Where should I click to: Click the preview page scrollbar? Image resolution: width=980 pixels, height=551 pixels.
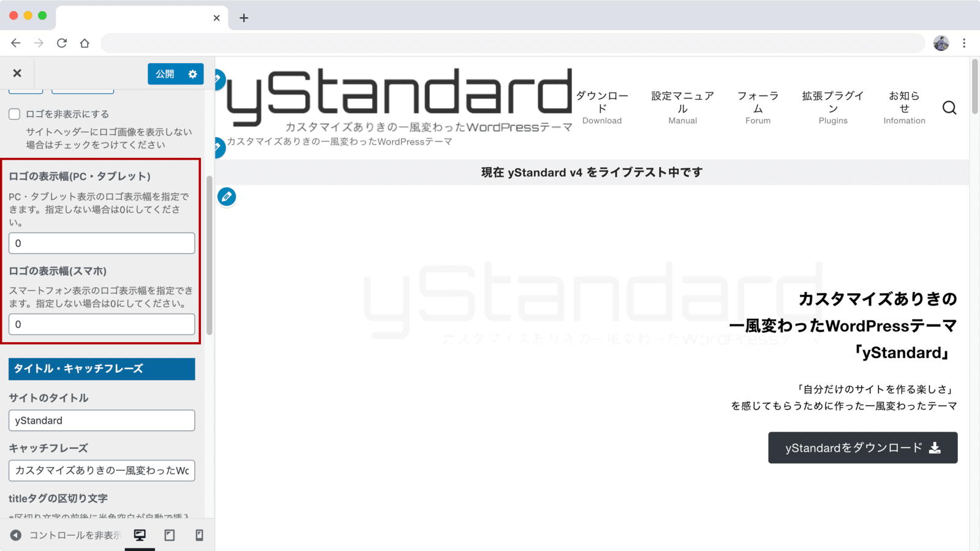coord(974,86)
